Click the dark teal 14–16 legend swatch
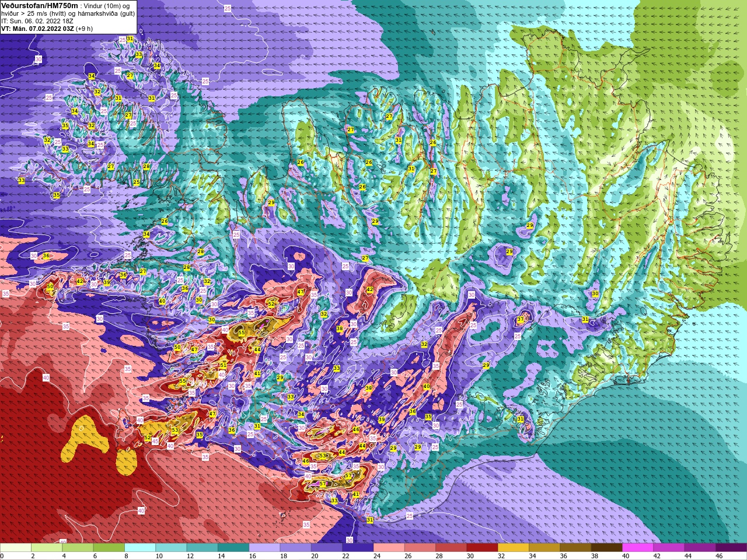747x560 pixels. pyautogui.click(x=233, y=548)
